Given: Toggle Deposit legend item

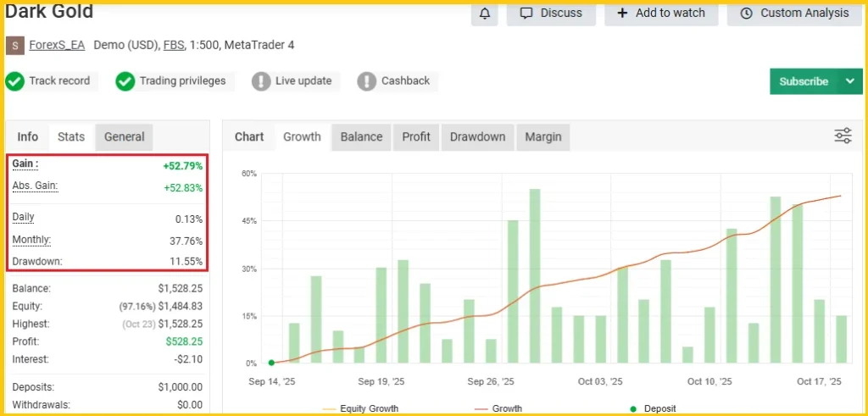Looking at the screenshot, I should (x=653, y=409).
